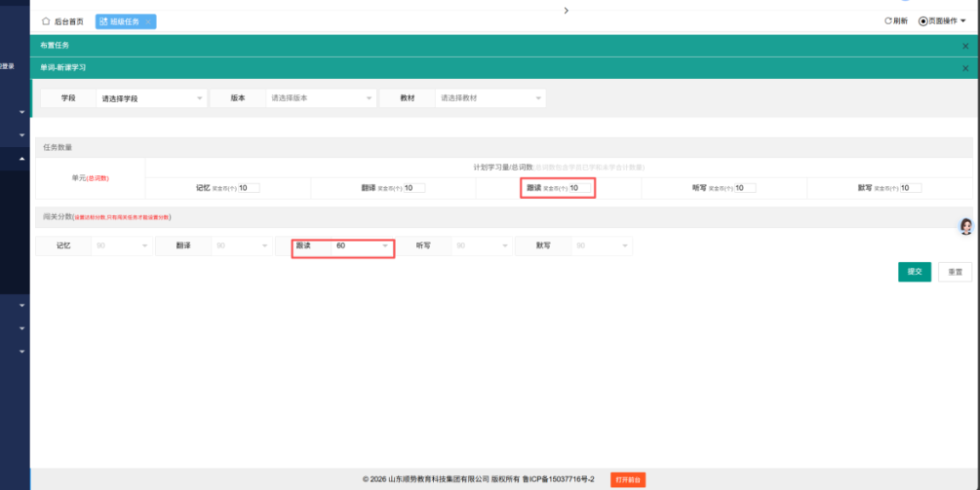The height and width of the screenshot is (490, 980).
Task: Close the 班级任务 tab using its x
Action: point(148,21)
